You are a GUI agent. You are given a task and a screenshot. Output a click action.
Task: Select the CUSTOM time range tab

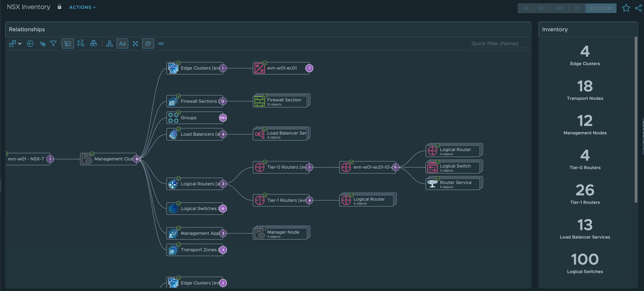pyautogui.click(x=600, y=8)
